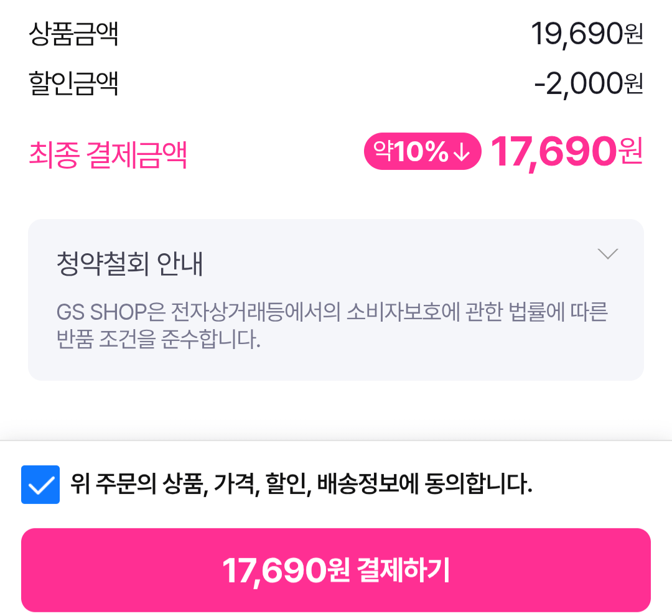Screen dimensions: 672x616
Task: Collapse the withdrawal notice via chevron
Action: pos(608,253)
